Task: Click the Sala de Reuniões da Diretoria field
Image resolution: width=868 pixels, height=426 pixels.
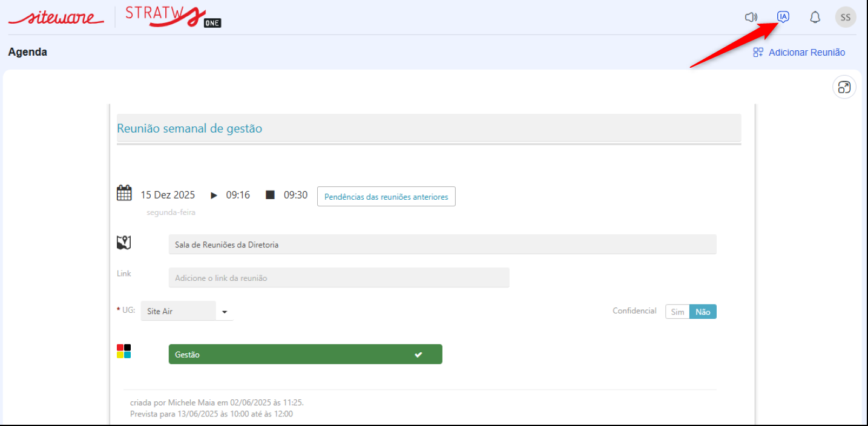Action: (x=442, y=244)
